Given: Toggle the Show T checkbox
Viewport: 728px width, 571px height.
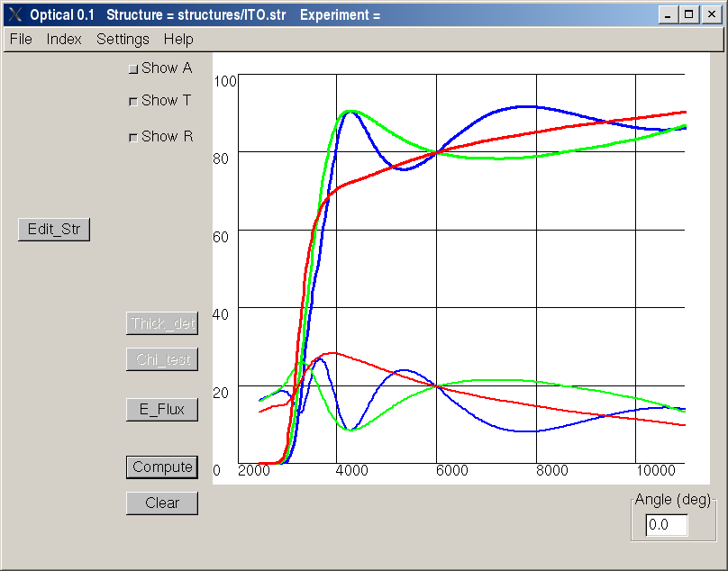Looking at the screenshot, I should (x=133, y=101).
